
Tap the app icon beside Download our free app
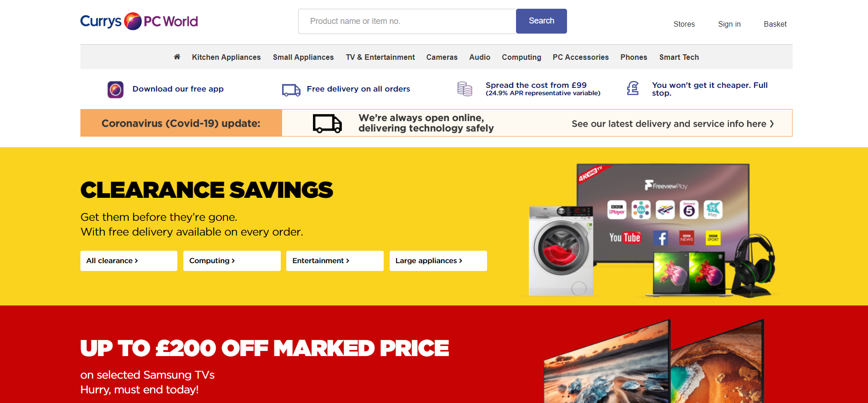click(115, 90)
